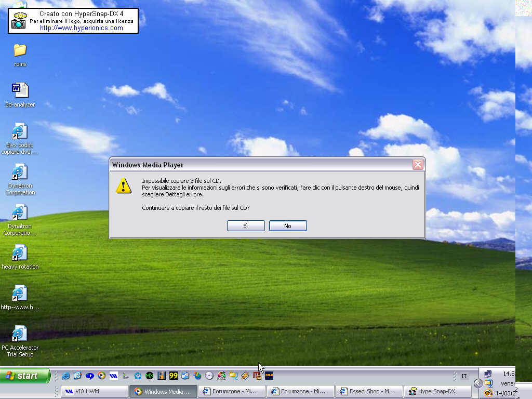Click the yellow display tray icon
This screenshot has width=532, height=399.
click(x=488, y=383)
